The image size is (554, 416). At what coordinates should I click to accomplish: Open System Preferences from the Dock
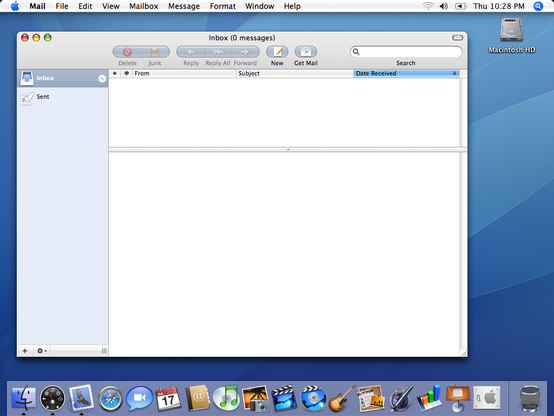pos(487,398)
